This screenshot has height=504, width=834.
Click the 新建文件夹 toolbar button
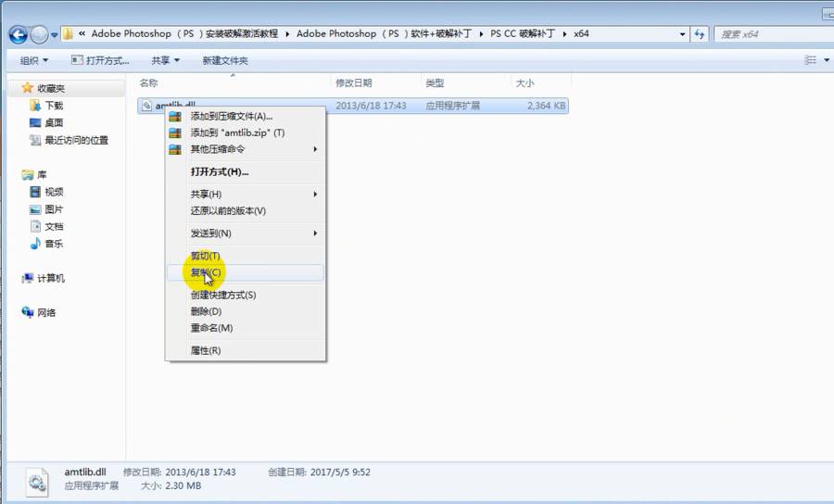pos(225,60)
